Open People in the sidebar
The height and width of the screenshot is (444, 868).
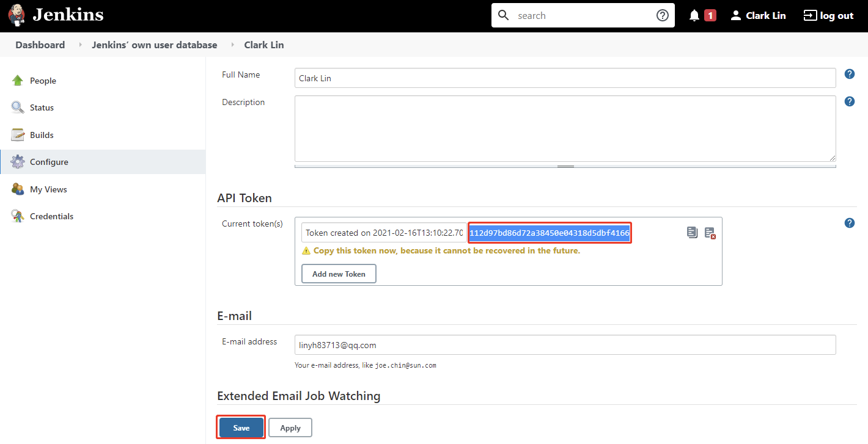tap(43, 81)
